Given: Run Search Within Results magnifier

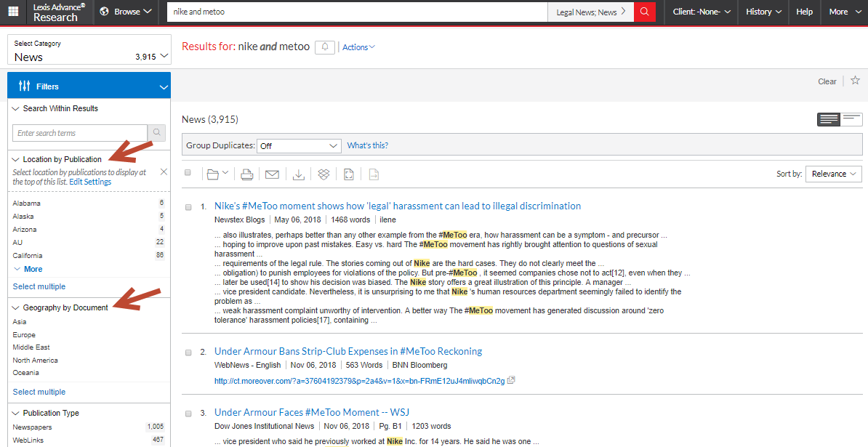Looking at the screenshot, I should click(156, 133).
